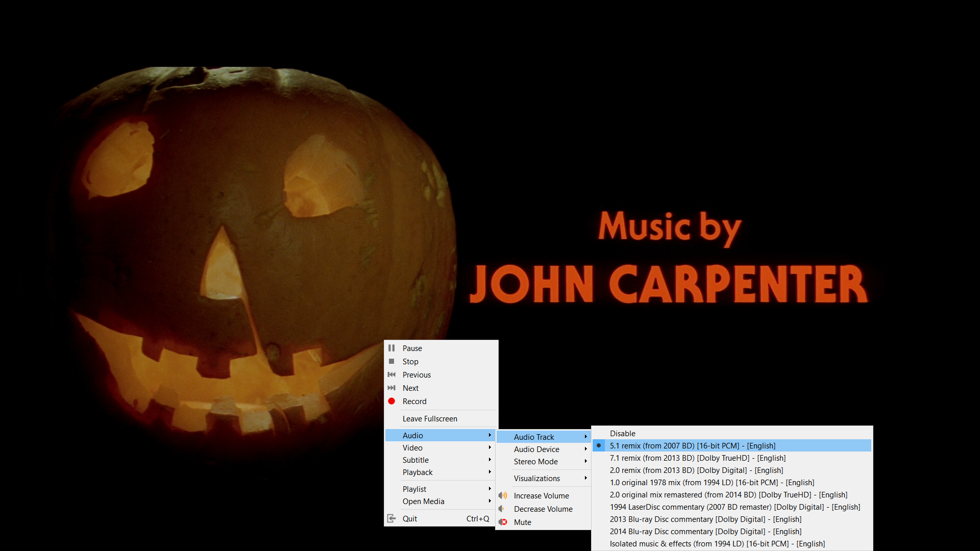Expand the Audio Track submenu arrow

(585, 437)
